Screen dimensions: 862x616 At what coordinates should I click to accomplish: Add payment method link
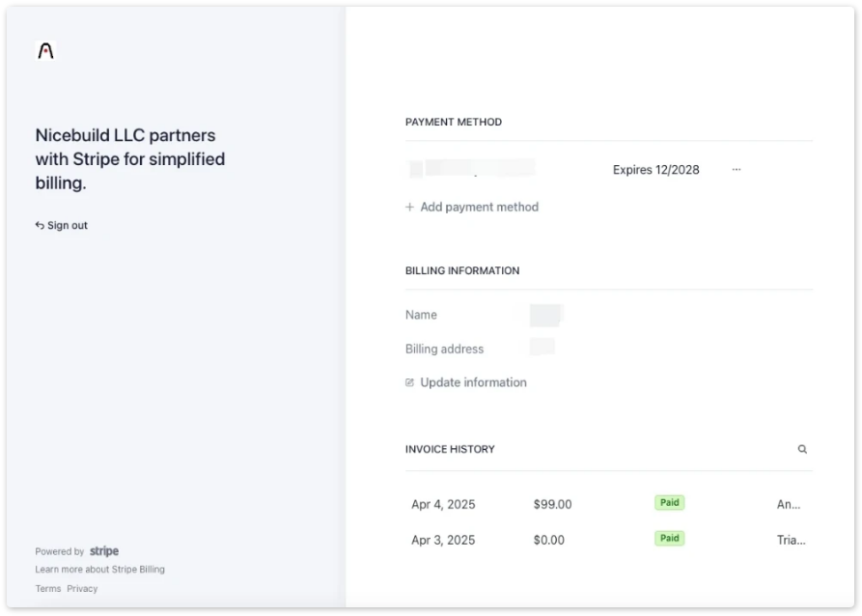(472, 207)
